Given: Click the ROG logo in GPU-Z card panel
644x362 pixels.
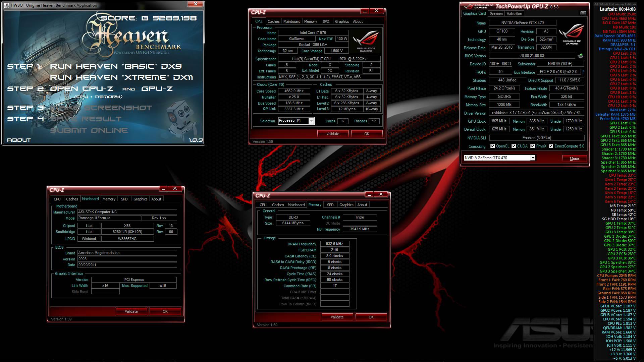Looking at the screenshot, I should point(572,34).
